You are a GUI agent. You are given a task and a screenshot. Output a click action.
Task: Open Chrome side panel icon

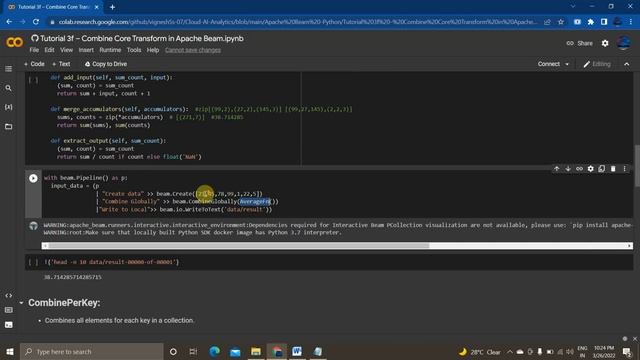click(604, 22)
